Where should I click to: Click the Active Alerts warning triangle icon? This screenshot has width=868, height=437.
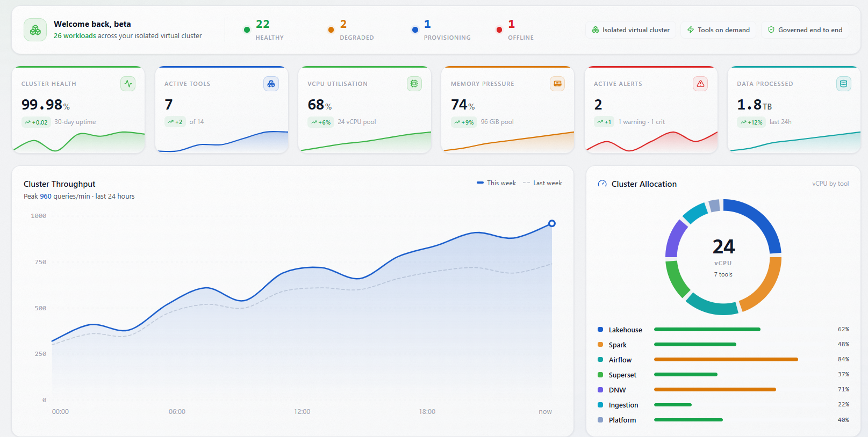(x=700, y=84)
